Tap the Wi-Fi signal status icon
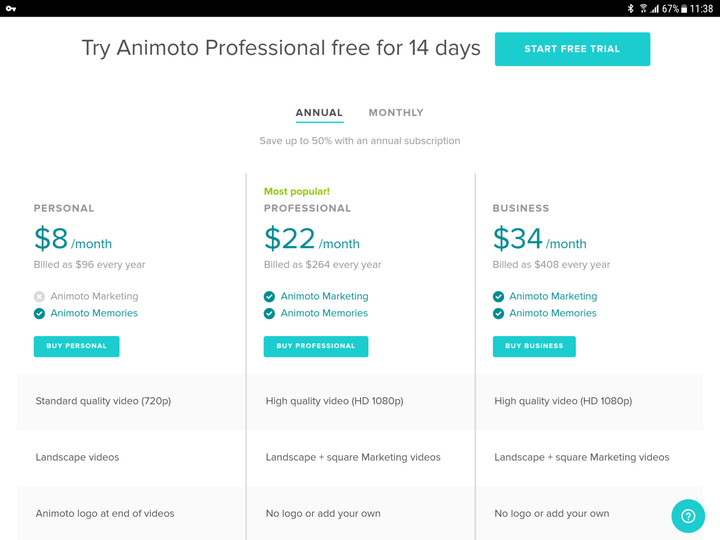Viewport: 720px width, 540px height. tap(643, 8)
